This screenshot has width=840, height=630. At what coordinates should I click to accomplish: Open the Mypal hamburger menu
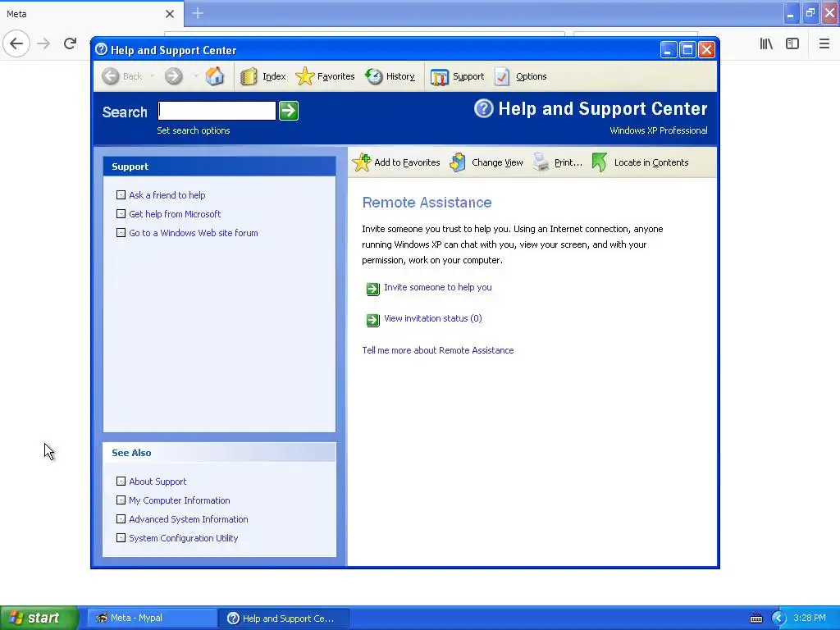[x=824, y=43]
